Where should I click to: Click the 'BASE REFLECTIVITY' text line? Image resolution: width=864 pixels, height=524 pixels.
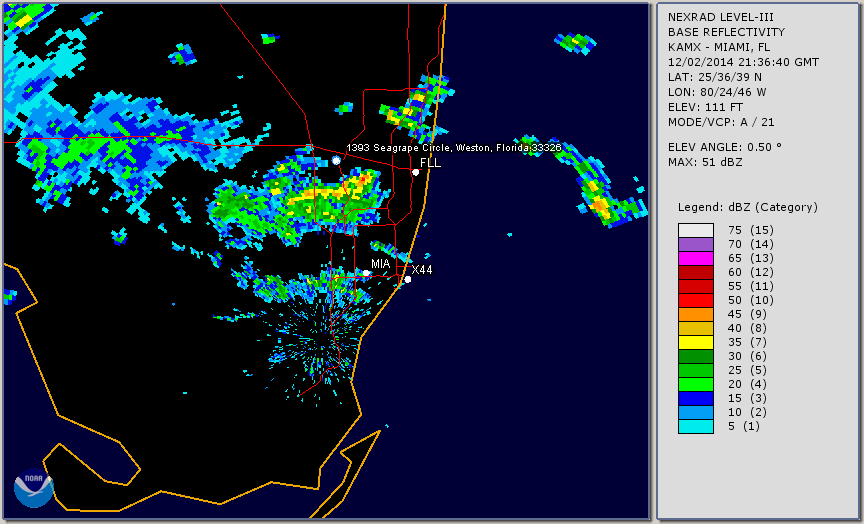[x=726, y=32]
